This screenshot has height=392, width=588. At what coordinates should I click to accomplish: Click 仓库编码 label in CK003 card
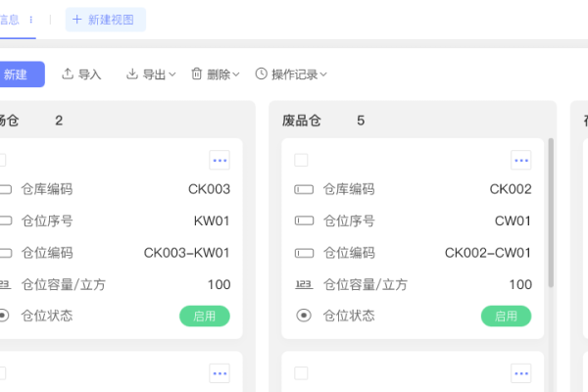click(x=47, y=189)
